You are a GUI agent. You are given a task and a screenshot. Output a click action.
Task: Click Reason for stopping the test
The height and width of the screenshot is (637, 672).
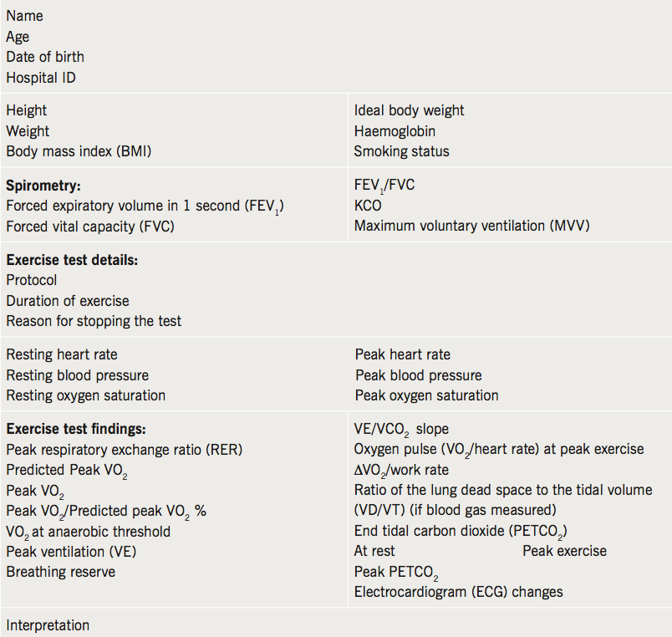94,321
